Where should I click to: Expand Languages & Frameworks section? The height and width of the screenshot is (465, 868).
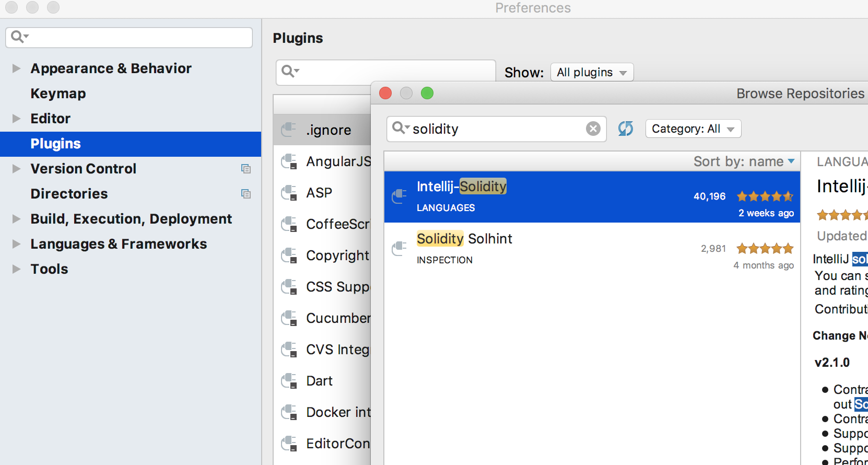coord(16,244)
